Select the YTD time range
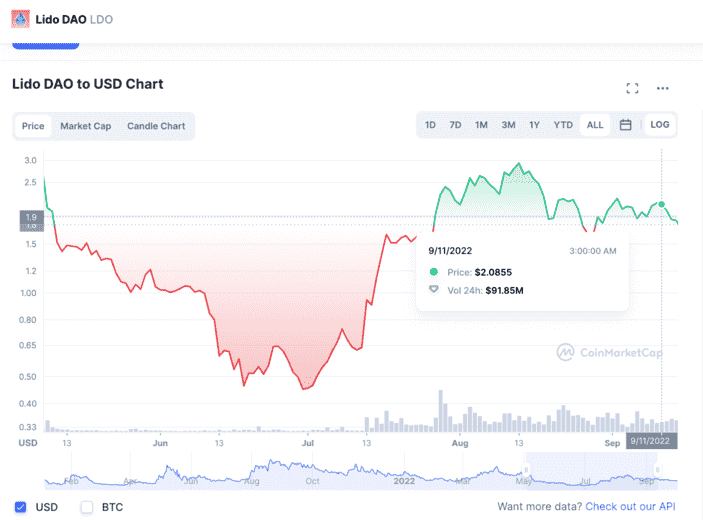 tap(563, 125)
